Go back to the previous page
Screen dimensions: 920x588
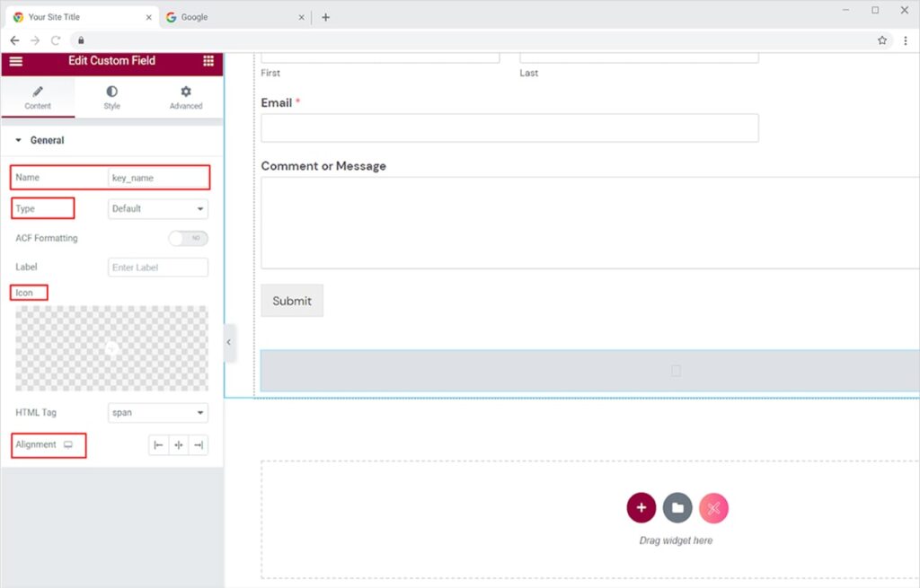[x=14, y=40]
